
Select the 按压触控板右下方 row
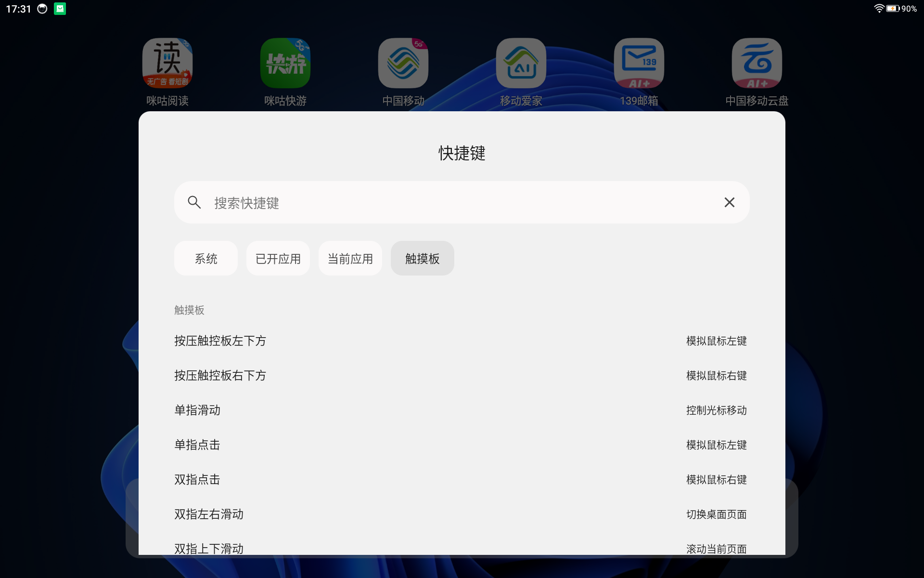tap(461, 376)
